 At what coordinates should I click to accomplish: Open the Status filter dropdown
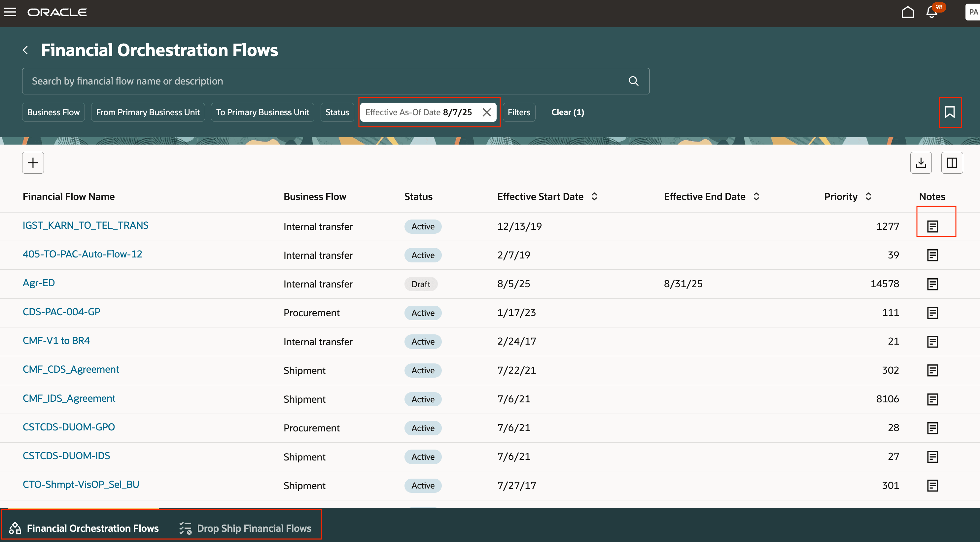(x=337, y=112)
